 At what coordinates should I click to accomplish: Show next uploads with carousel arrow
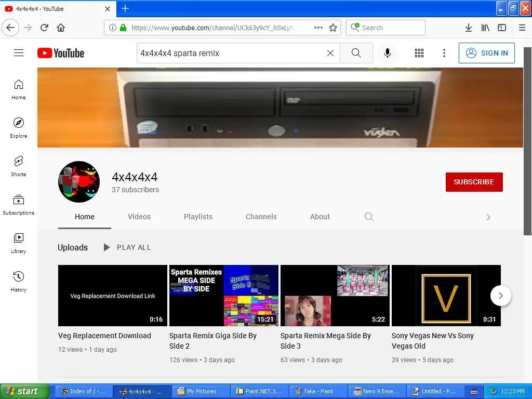click(x=501, y=296)
